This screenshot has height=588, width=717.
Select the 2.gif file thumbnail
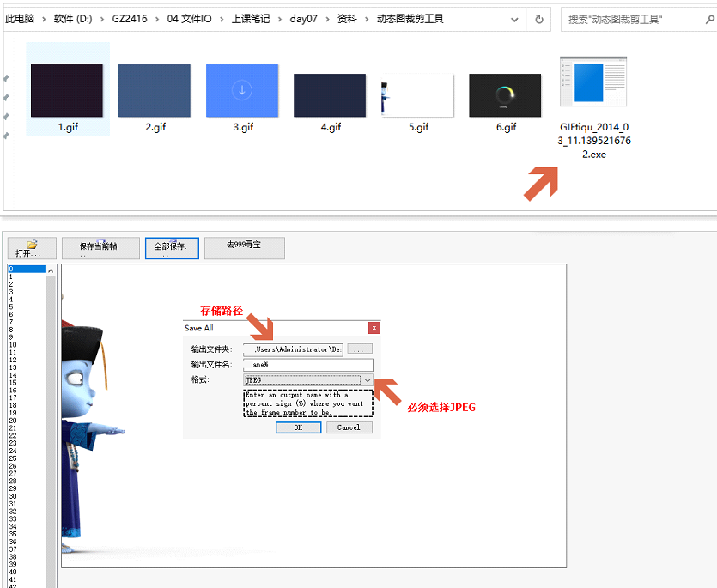[x=154, y=90]
